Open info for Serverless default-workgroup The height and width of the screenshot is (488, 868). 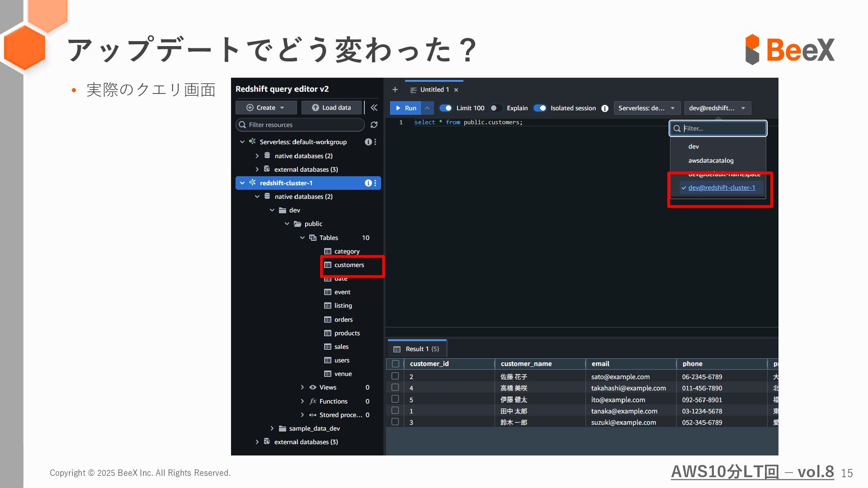pos(368,142)
